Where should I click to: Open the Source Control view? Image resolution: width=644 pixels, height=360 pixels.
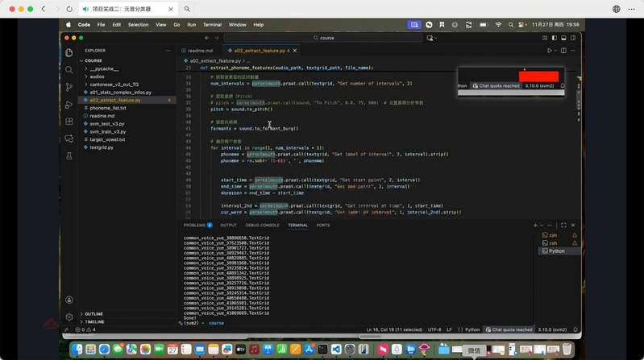[x=69, y=86]
